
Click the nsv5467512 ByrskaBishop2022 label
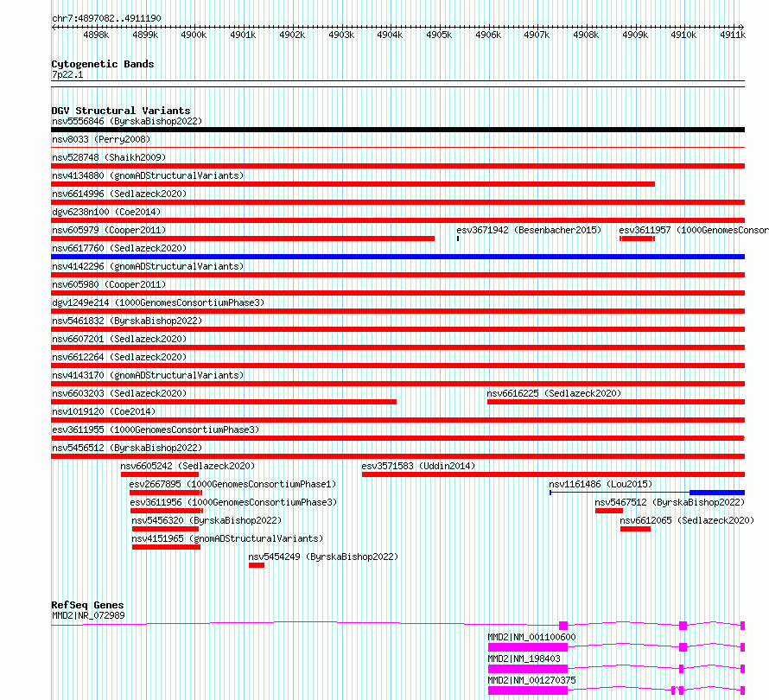pyautogui.click(x=670, y=502)
